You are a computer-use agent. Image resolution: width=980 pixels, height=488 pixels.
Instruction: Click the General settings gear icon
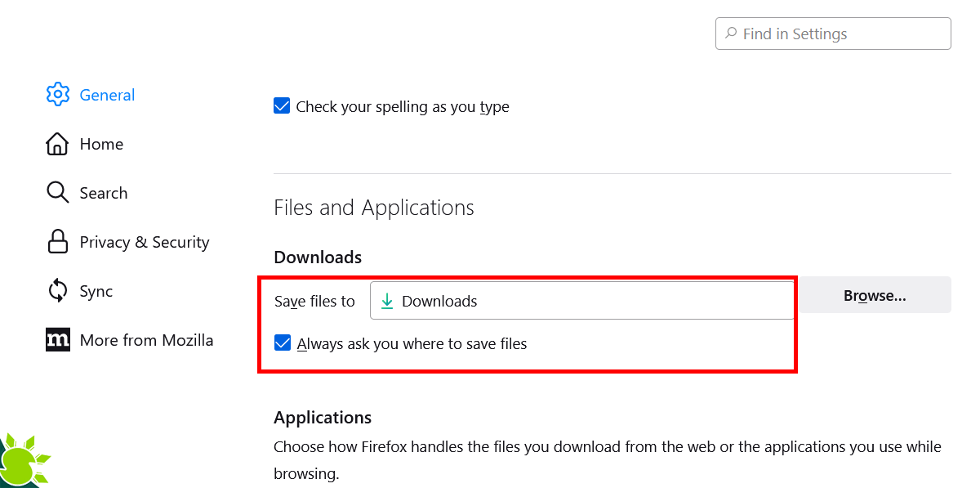tap(58, 95)
